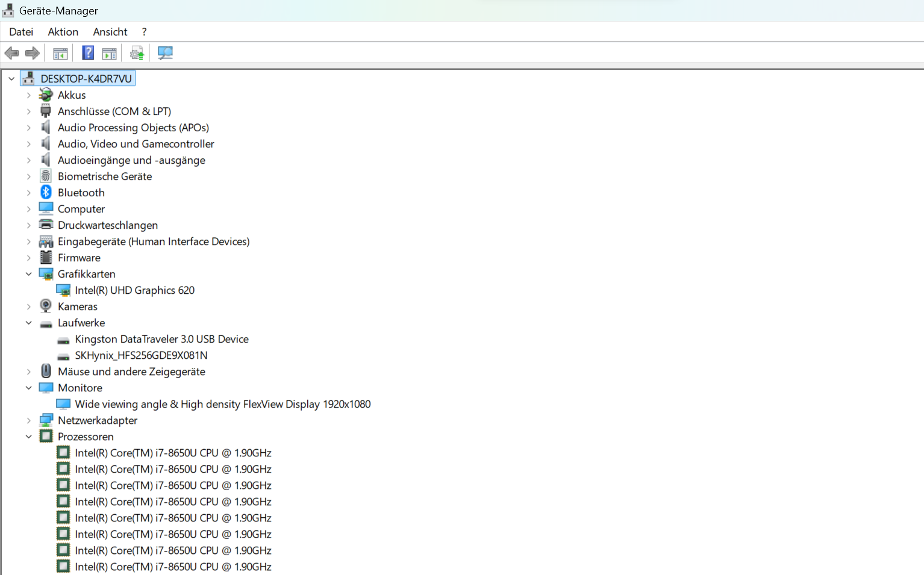
Task: Click the add-drivers icon with green arrow
Action: pos(137,54)
